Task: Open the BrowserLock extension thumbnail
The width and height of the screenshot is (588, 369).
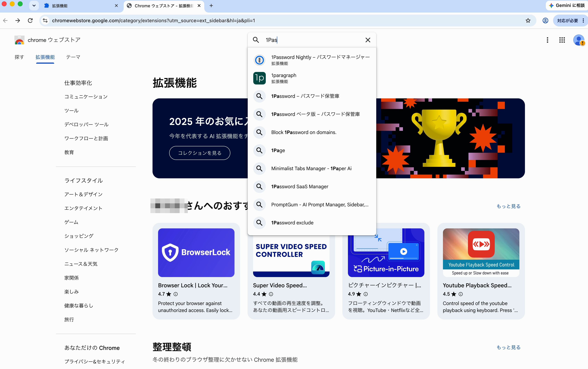Action: 196,253
